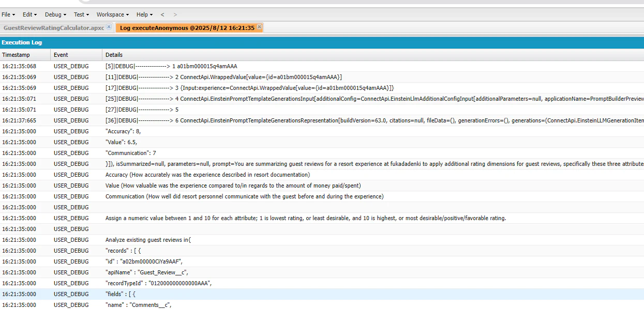Viewport: 644px width, 309px height.
Task: Click the Timestamp column header
Action: pos(25,55)
